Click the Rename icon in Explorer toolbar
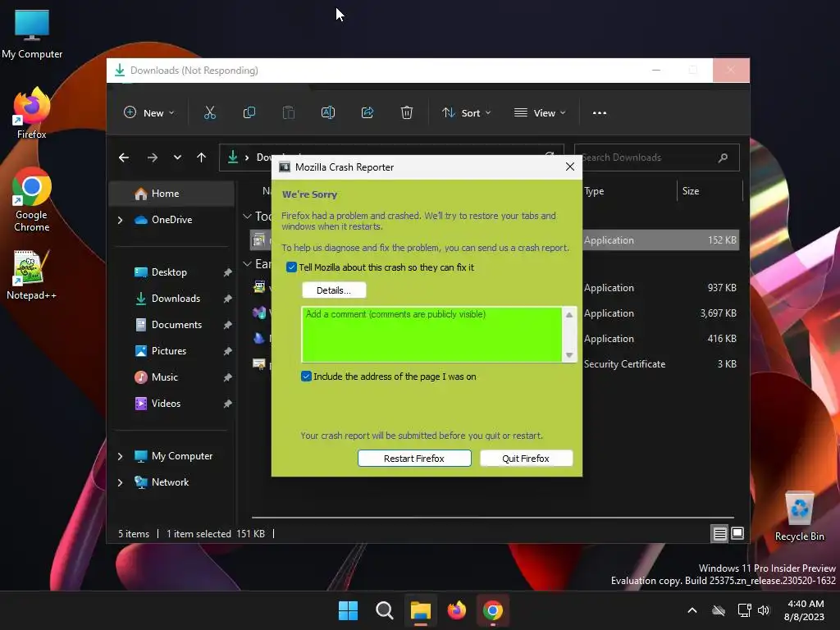 (x=328, y=112)
